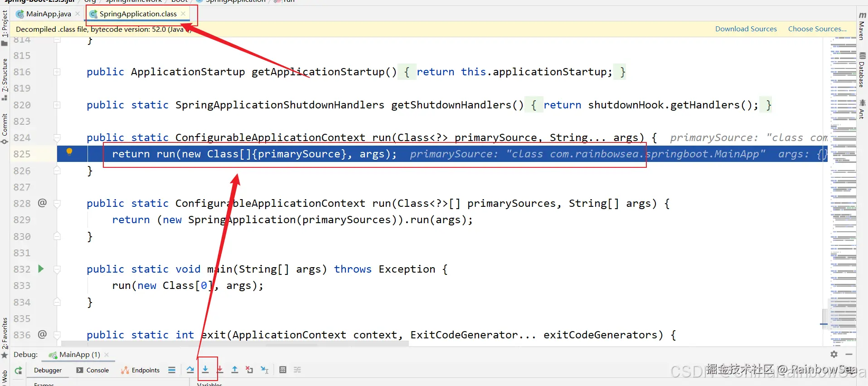Open the Web tool window
Viewport: 868px width, 386px height.
pos(5,376)
